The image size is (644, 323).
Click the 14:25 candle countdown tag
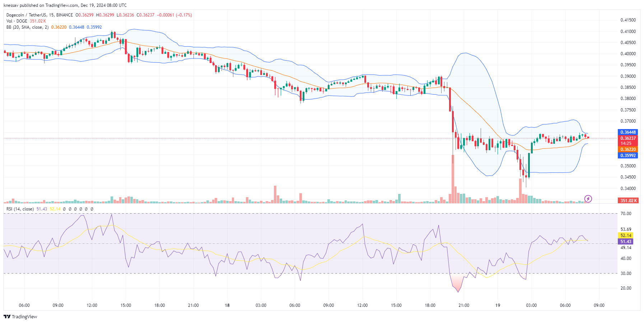tap(626, 143)
